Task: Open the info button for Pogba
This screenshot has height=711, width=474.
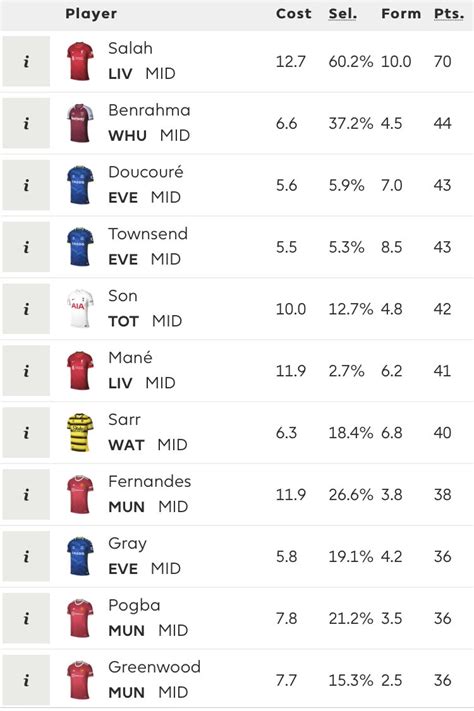Action: [26, 618]
